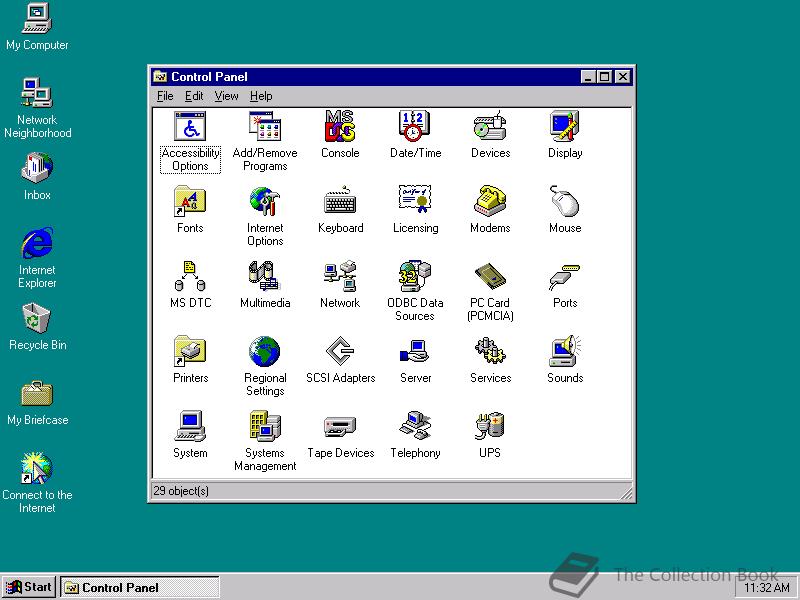Click Control Panel taskbar button
The image size is (800, 600).
click(140, 587)
